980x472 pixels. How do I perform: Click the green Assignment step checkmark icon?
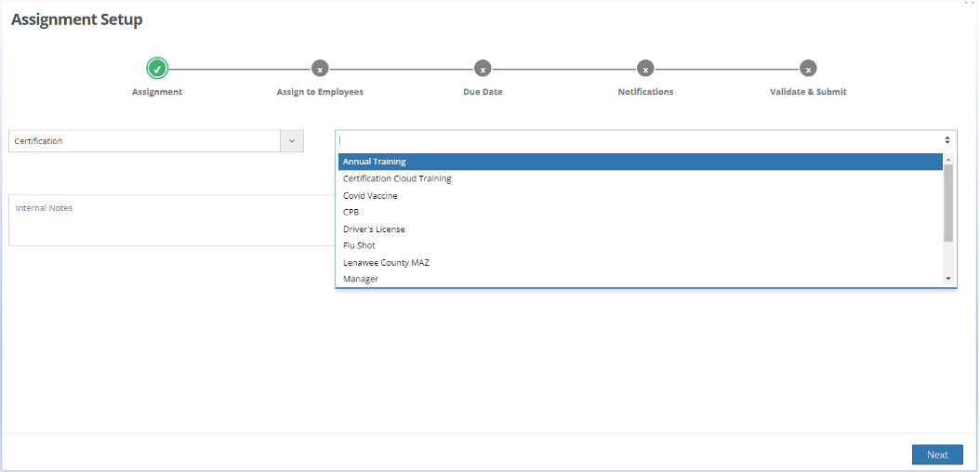coord(157,68)
